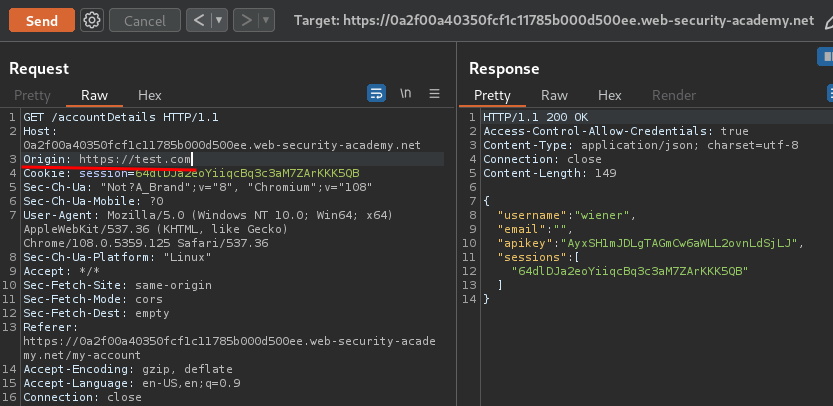Click the Host header label
833x406 pixels.
[x=40, y=131]
